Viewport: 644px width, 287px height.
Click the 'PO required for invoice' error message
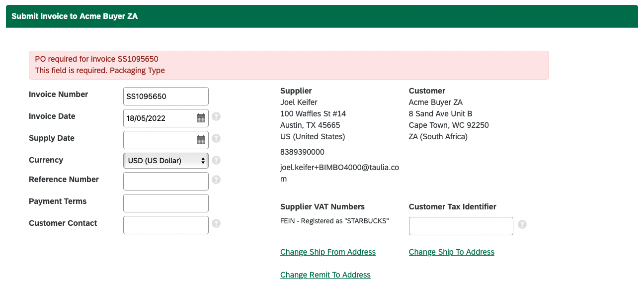[96, 59]
